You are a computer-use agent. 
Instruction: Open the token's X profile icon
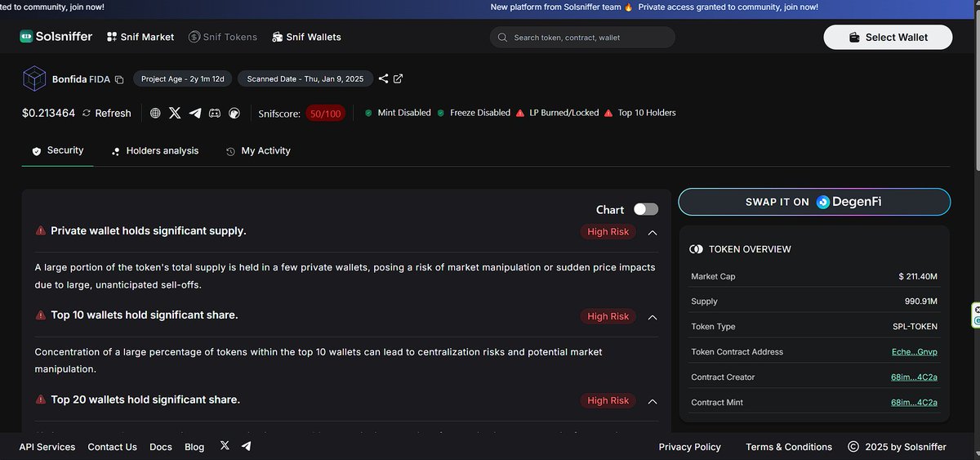point(175,114)
